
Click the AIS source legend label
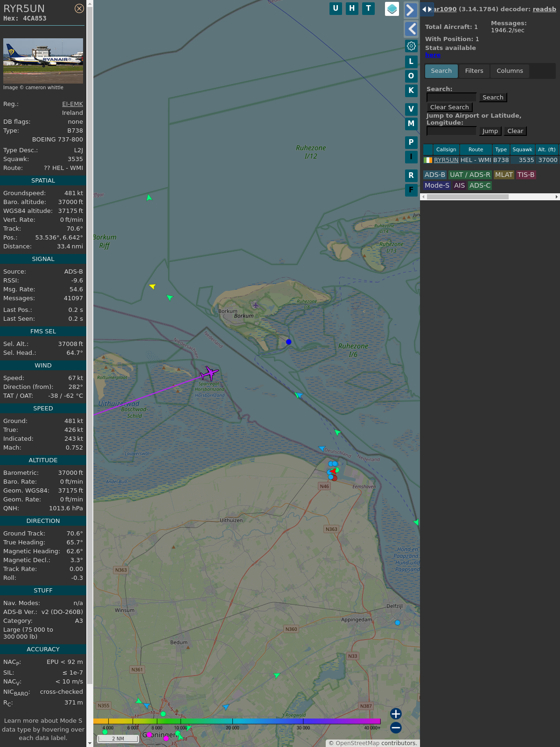tap(460, 185)
